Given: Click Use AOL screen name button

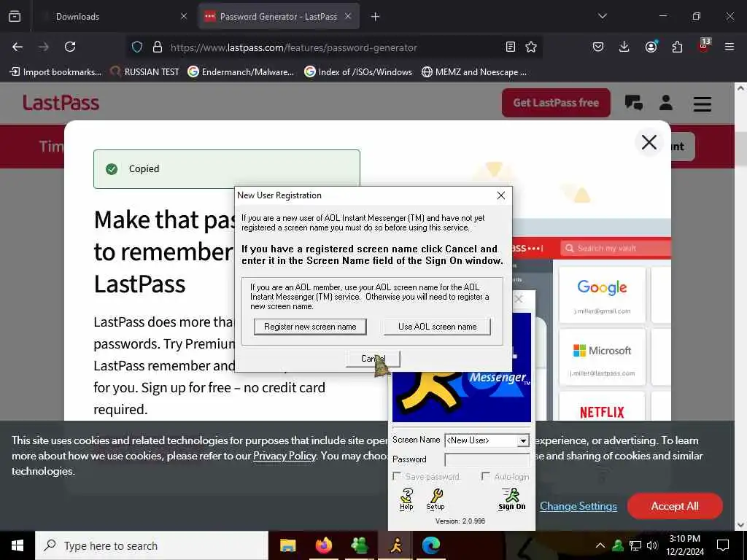Looking at the screenshot, I should pyautogui.click(x=438, y=327).
